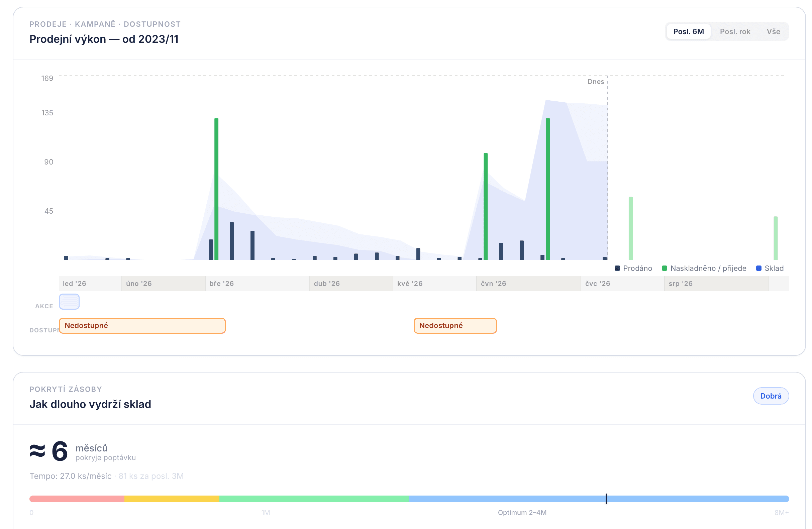Toggle the blue Sklad legend item
Image resolution: width=812 pixels, height=529 pixels.
(770, 268)
